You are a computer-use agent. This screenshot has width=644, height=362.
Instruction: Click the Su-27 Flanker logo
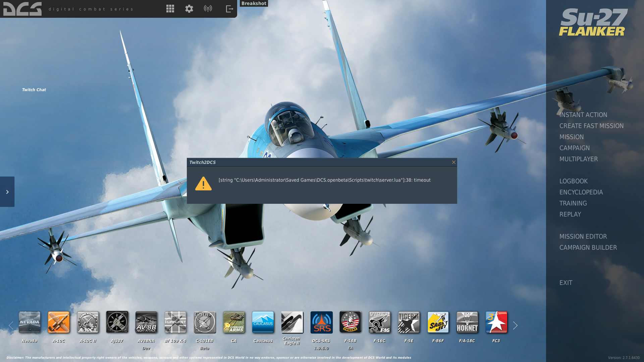(593, 22)
